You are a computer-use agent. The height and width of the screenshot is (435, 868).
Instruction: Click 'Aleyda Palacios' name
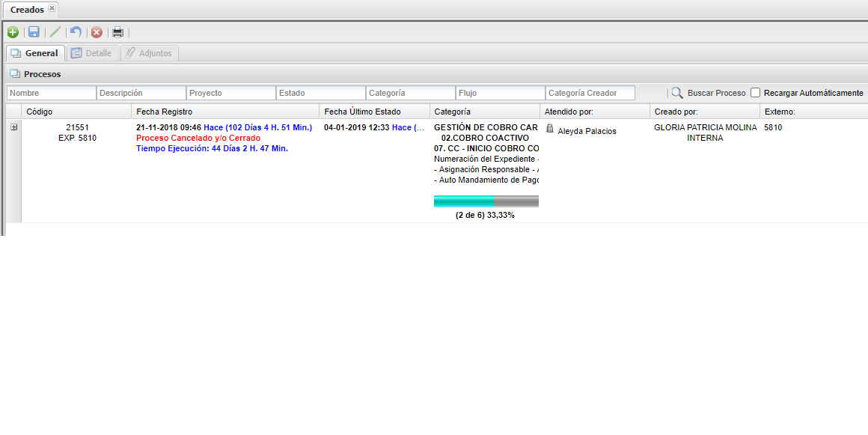coord(587,131)
